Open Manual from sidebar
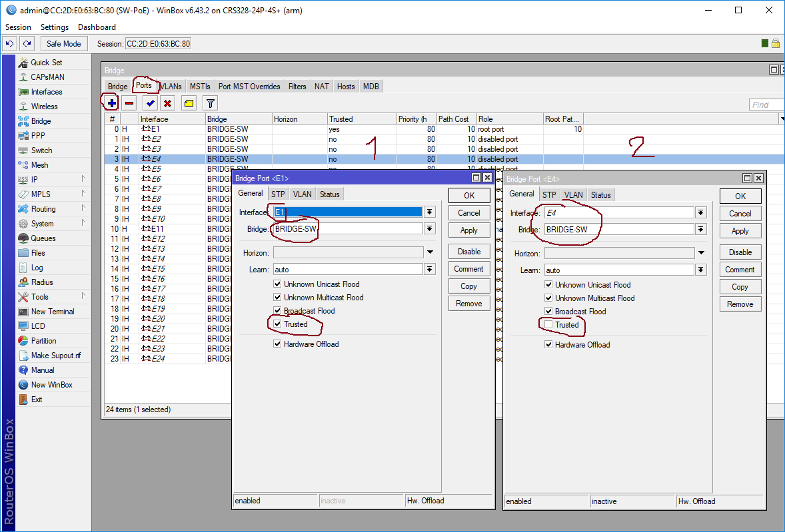785x532 pixels. (x=43, y=370)
